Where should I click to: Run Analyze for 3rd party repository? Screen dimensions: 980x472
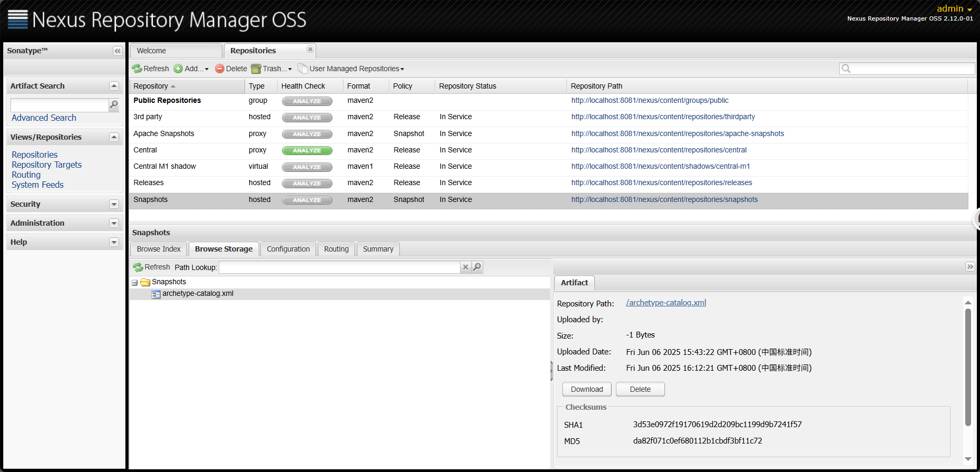[307, 118]
